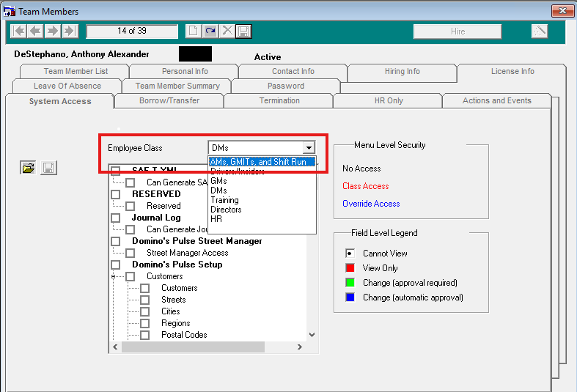Click the delete X icon in toolbar

pyautogui.click(x=227, y=31)
